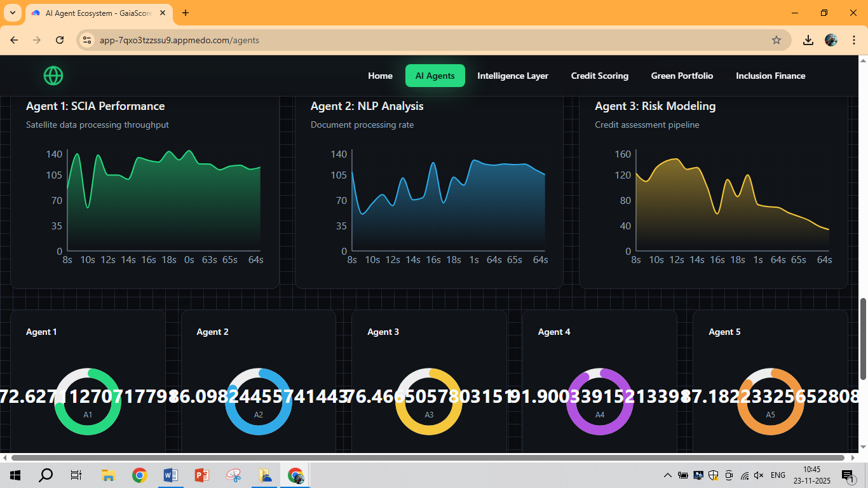Open the browser downloads icon
The height and width of the screenshot is (488, 868).
[808, 40]
